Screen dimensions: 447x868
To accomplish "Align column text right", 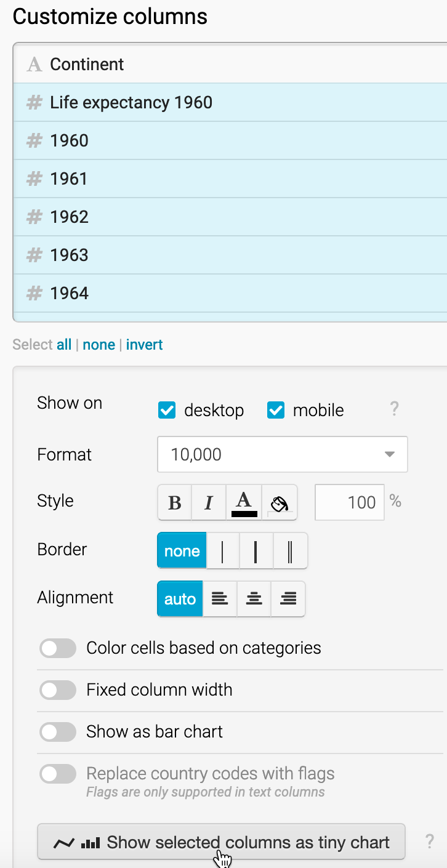I will click(x=288, y=599).
